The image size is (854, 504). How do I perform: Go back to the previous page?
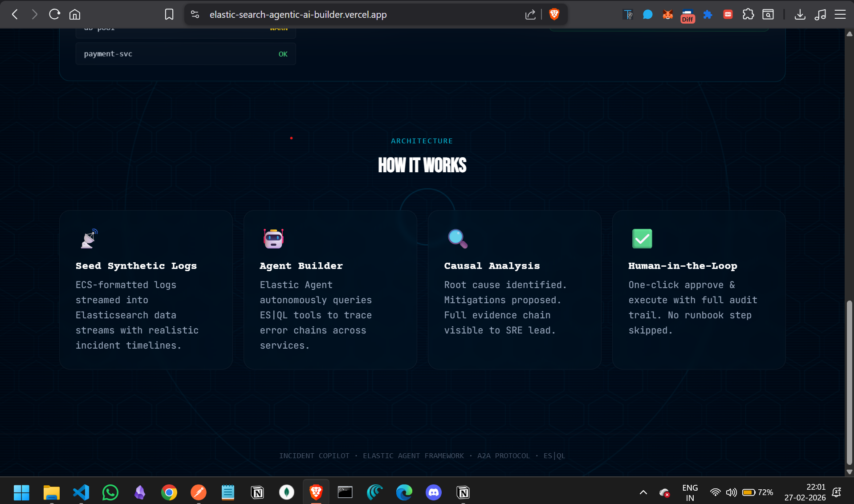tap(15, 14)
